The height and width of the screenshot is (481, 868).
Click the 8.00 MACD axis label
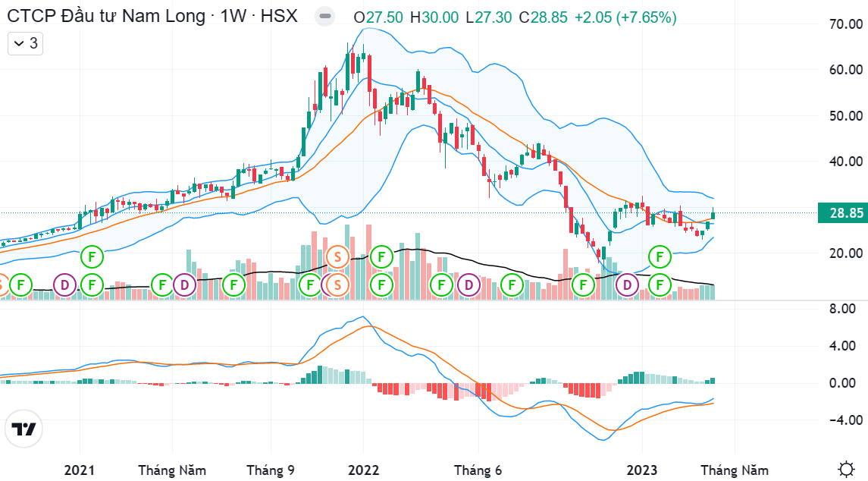pos(842,309)
